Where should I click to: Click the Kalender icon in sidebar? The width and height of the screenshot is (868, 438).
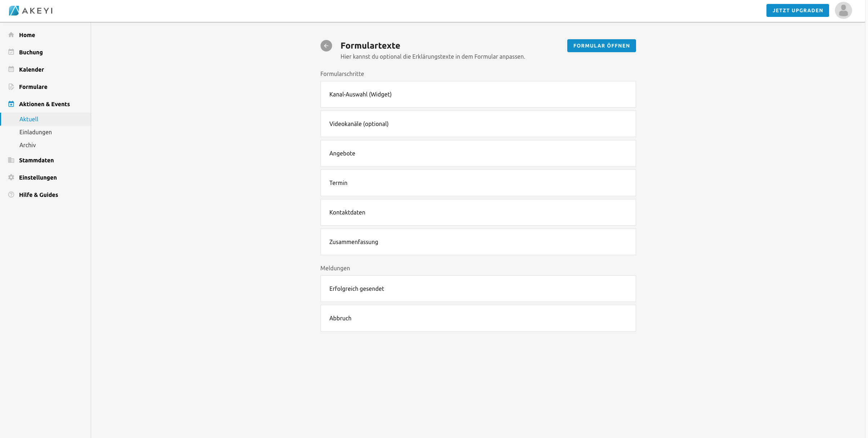tap(11, 69)
